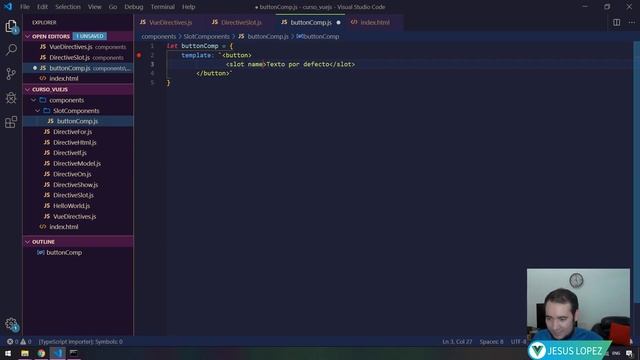Viewport: 640px width, 360px height.
Task: Click the Windows Start button
Action: tap(8, 353)
